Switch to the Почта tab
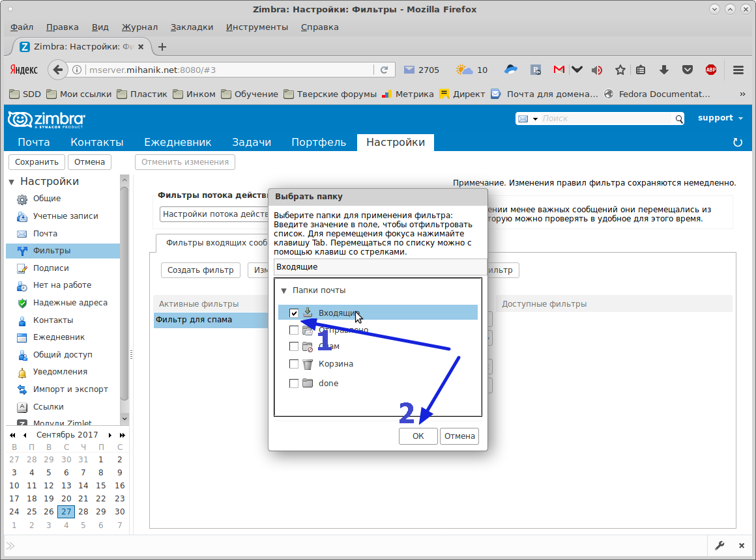Viewport: 756px width, 560px height. click(34, 142)
